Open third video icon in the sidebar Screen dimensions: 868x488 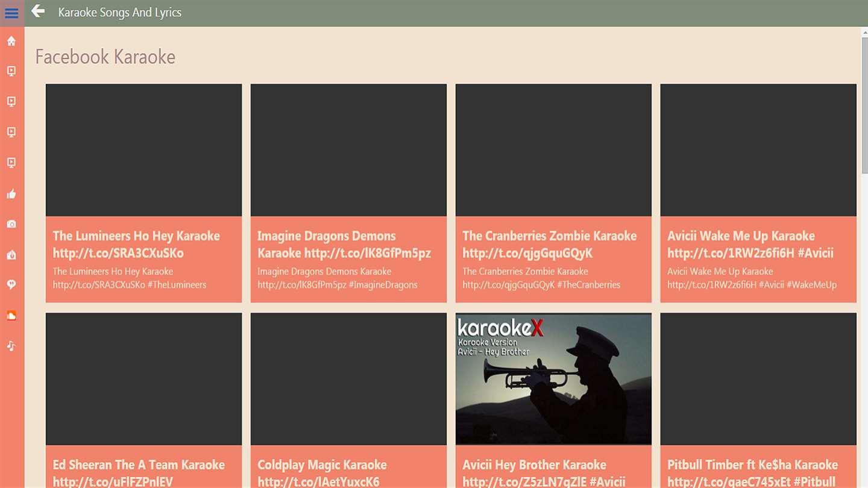tap(11, 132)
